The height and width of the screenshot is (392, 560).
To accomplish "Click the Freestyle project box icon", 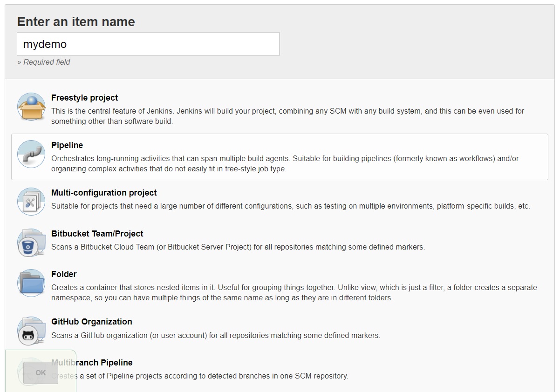I will coord(31,107).
